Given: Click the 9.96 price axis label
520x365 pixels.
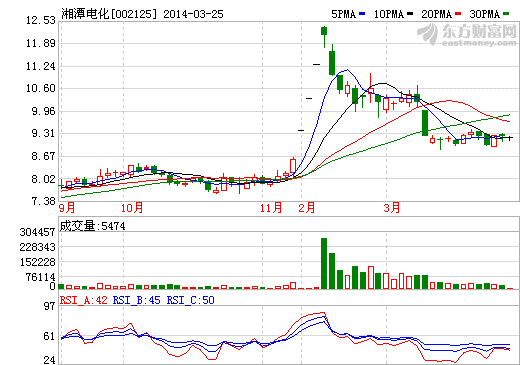Looking at the screenshot, I should [43, 111].
